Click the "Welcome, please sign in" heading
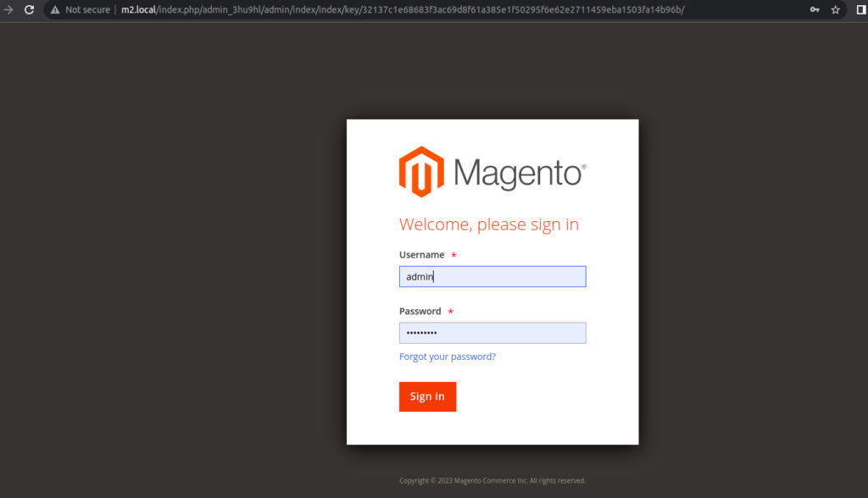Screen dimensions: 868x498 pos(489,224)
